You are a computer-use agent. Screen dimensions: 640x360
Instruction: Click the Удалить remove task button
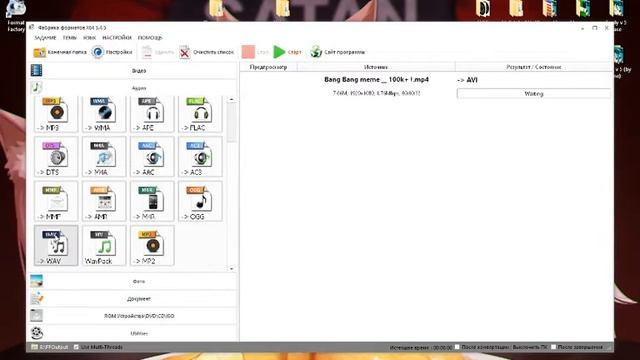coord(158,52)
